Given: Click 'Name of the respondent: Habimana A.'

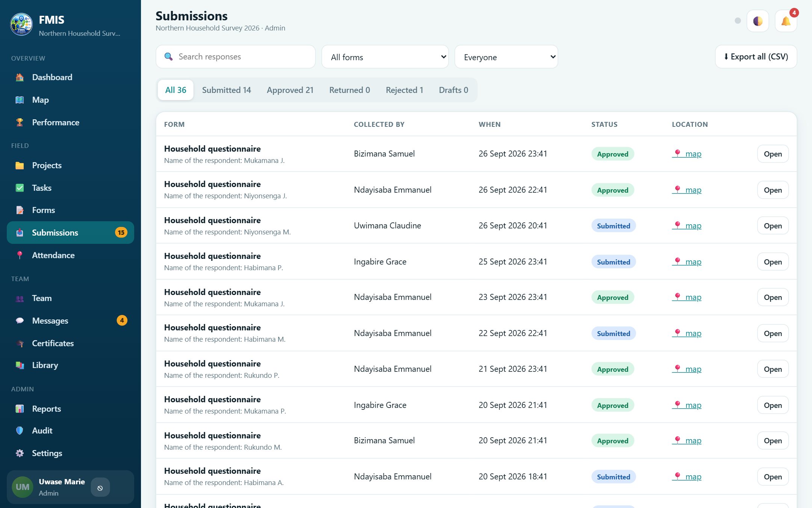Looking at the screenshot, I should [x=224, y=482].
